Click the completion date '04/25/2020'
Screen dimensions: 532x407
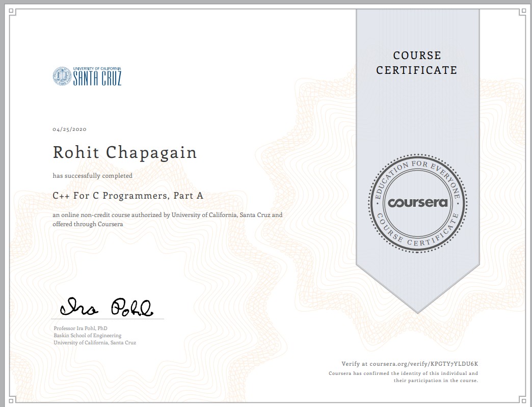click(70, 129)
